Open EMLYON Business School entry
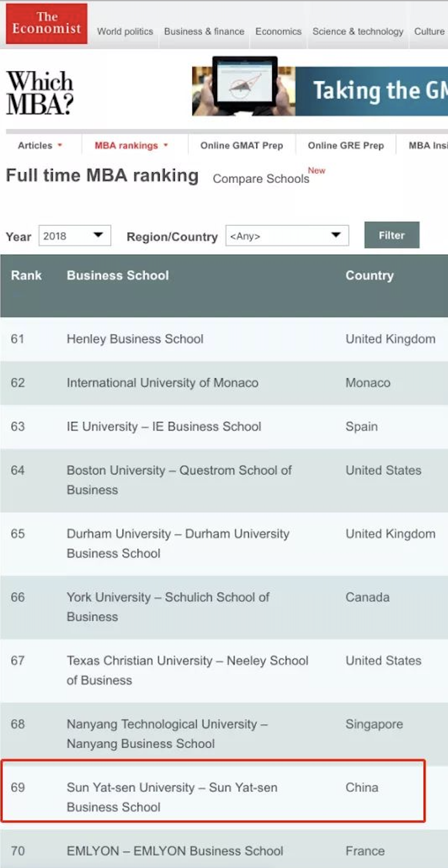 pos(175,851)
